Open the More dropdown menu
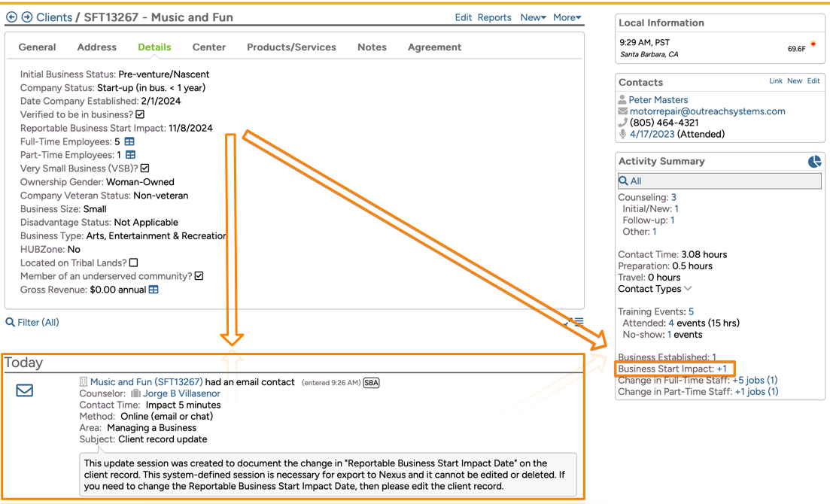Viewport: 830px width, 504px height. pyautogui.click(x=567, y=17)
